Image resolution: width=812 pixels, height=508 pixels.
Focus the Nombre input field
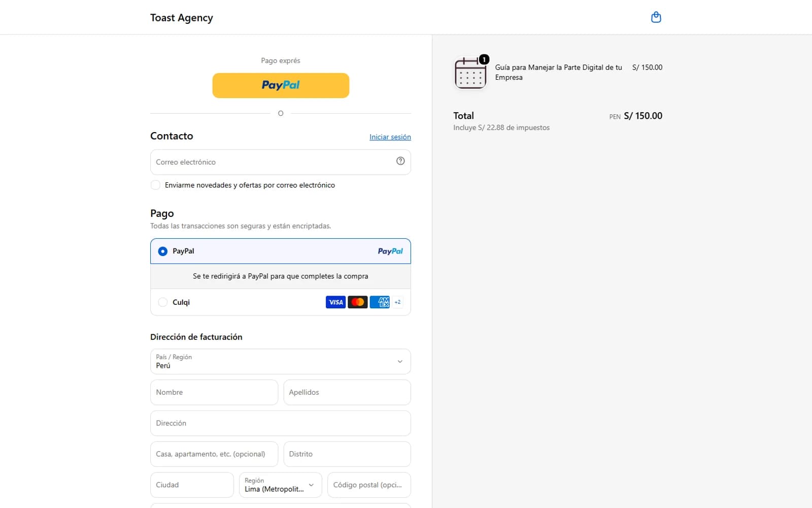(x=214, y=393)
